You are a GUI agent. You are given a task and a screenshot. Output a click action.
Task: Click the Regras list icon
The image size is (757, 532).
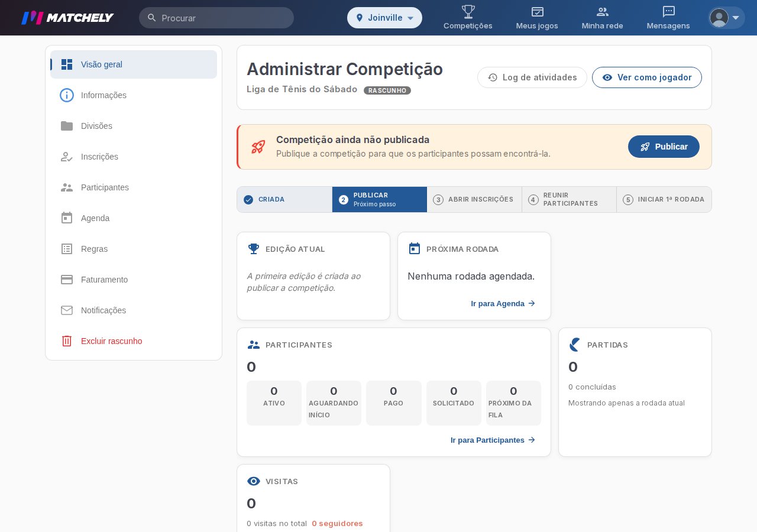67,249
